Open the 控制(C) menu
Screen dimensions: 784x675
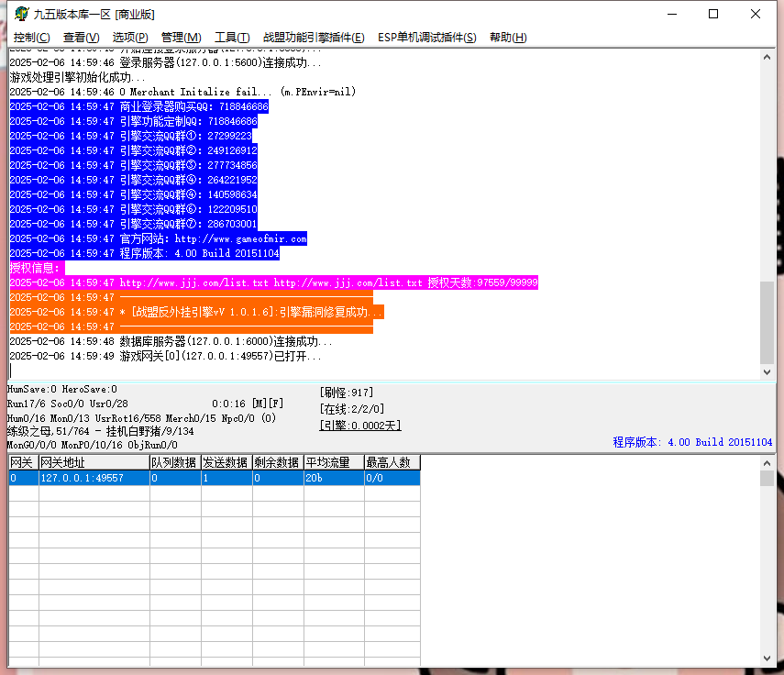pos(31,38)
